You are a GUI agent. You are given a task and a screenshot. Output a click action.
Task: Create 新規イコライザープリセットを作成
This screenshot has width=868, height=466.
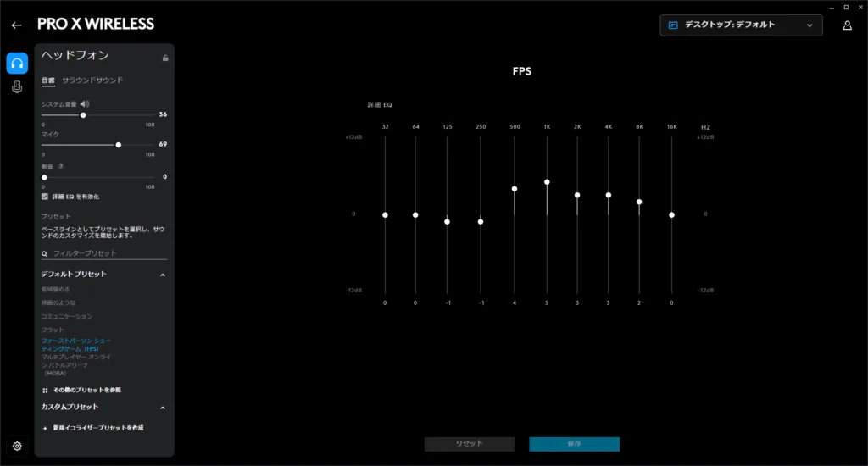[x=98, y=428]
